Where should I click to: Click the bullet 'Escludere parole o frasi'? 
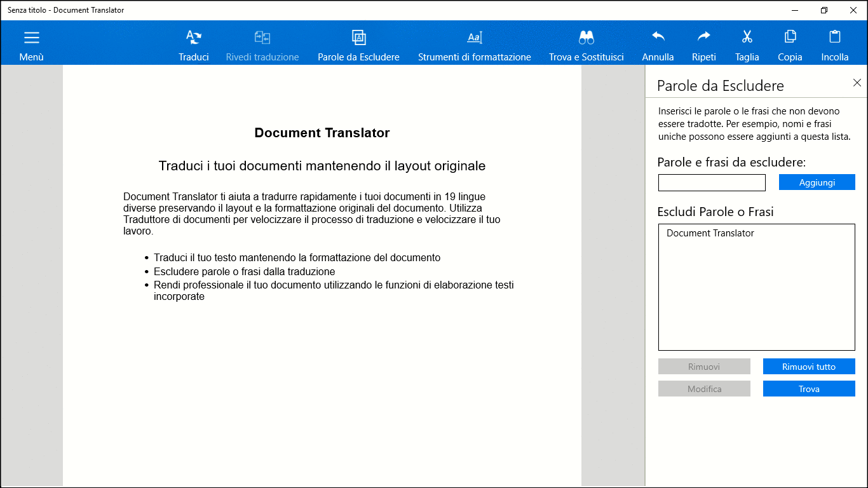(x=244, y=271)
